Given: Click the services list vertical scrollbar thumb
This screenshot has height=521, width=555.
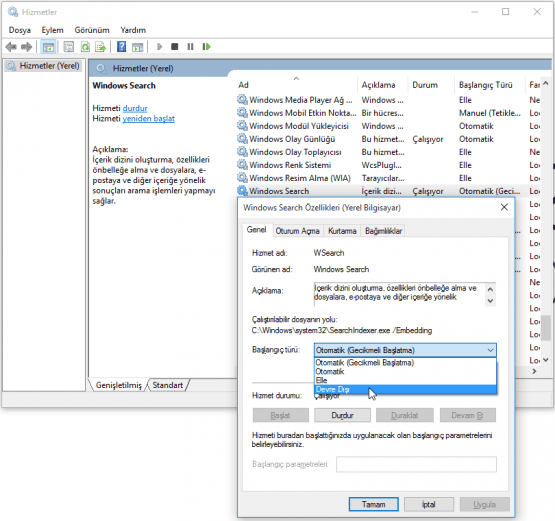Looking at the screenshot, I should click(x=547, y=327).
